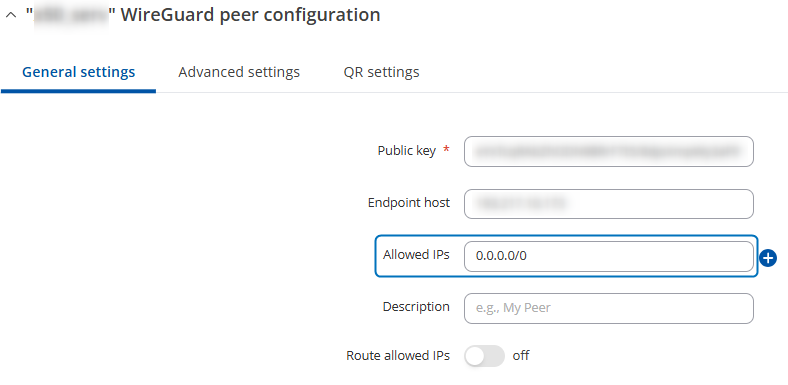Click the Allowed IPs label

[x=416, y=255]
